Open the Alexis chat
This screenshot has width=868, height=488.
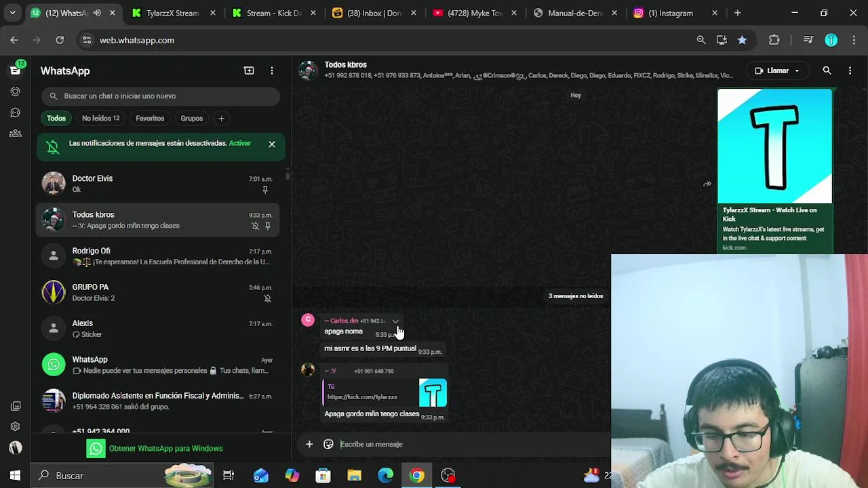pyautogui.click(x=157, y=329)
